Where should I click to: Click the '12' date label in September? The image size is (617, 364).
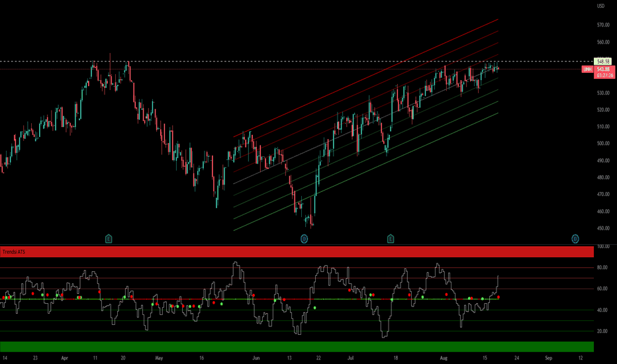[581, 358]
